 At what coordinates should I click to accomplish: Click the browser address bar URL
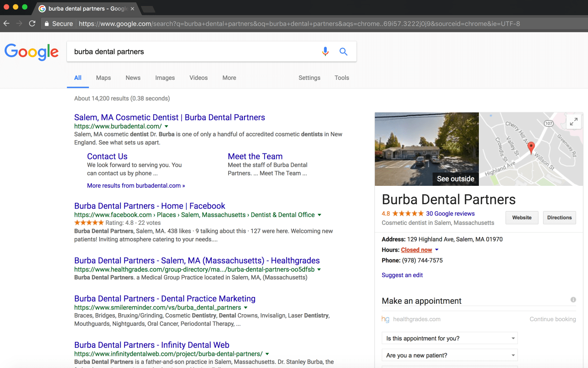pos(299,24)
